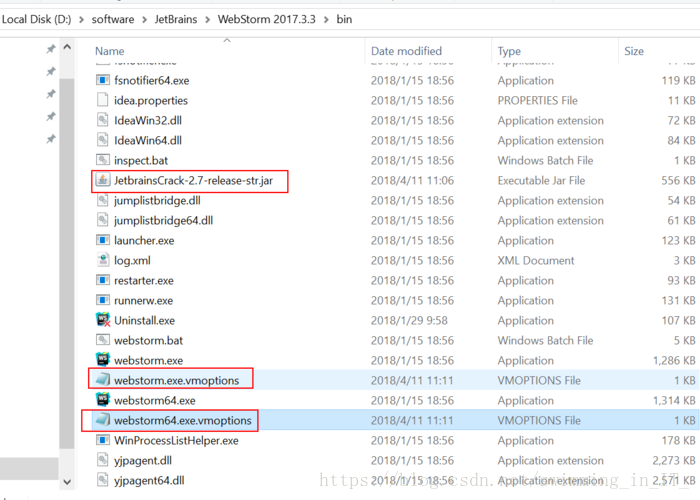Click the navigation pane scroll down arrow

(67, 482)
